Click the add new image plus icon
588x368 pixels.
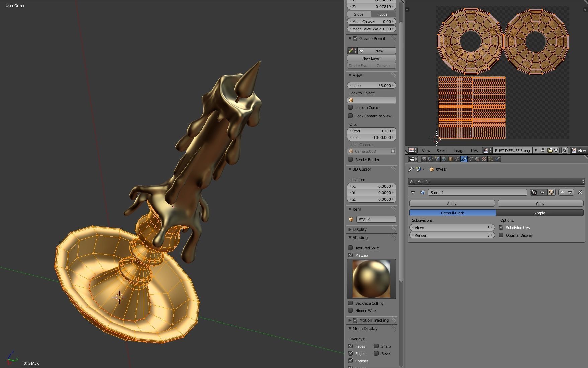(543, 150)
